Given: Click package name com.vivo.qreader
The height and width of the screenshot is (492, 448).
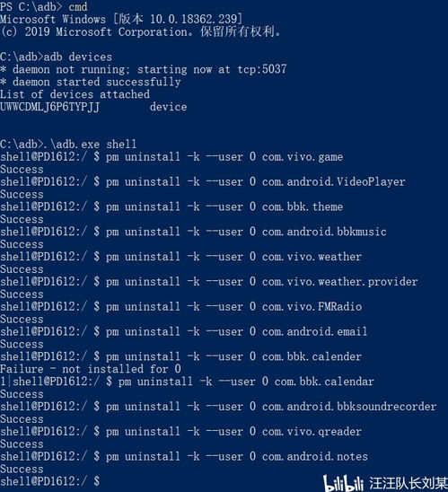Looking at the screenshot, I should (x=312, y=432).
